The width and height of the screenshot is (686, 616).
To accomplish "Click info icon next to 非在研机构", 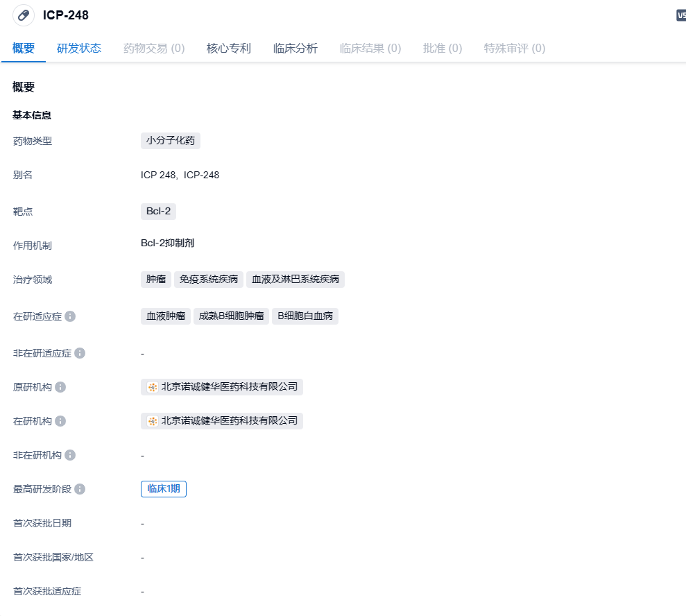I will coord(70,455).
